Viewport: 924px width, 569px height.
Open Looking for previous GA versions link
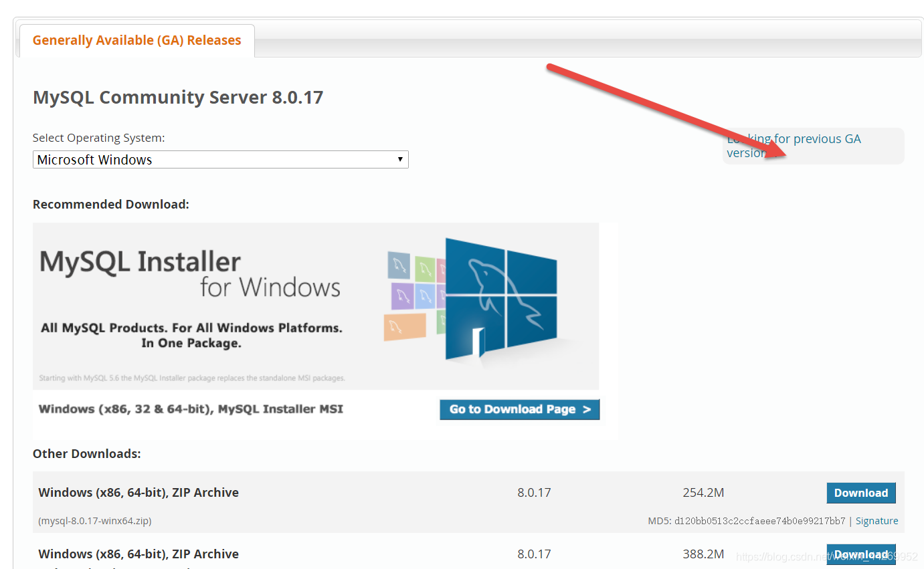point(794,146)
